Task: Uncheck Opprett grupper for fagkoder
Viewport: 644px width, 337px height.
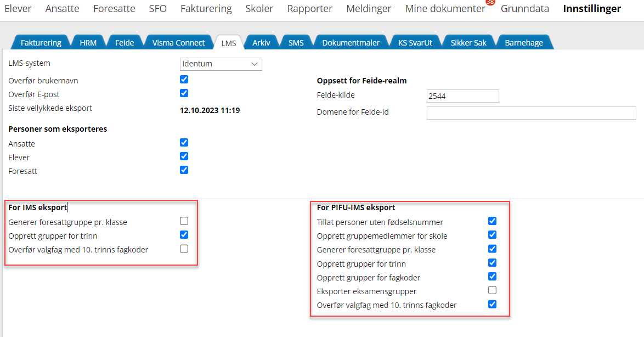Action: coord(492,277)
